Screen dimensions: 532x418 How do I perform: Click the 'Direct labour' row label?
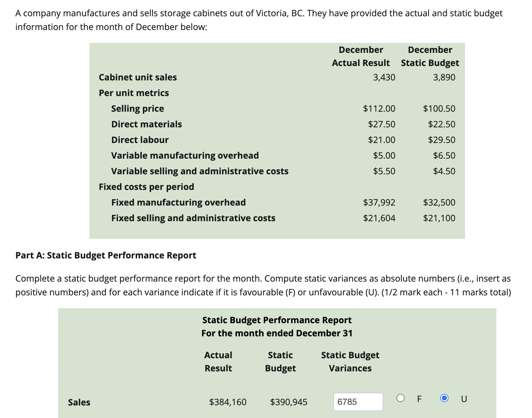click(140, 140)
